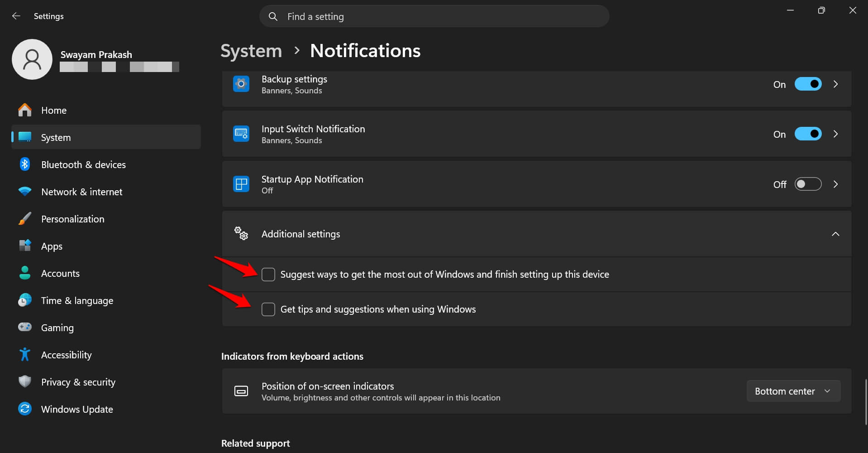Screen dimensions: 868x453
Task: Open Backup settings details chevron
Action: pyautogui.click(x=835, y=84)
